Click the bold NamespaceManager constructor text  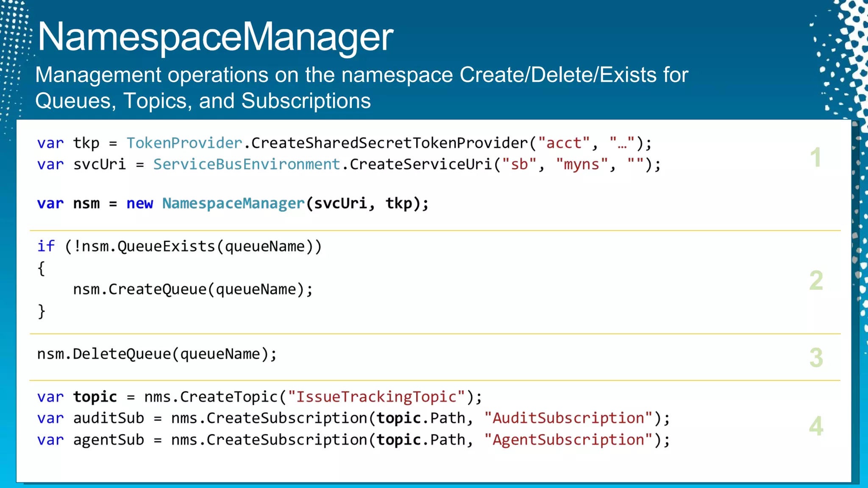coord(233,204)
